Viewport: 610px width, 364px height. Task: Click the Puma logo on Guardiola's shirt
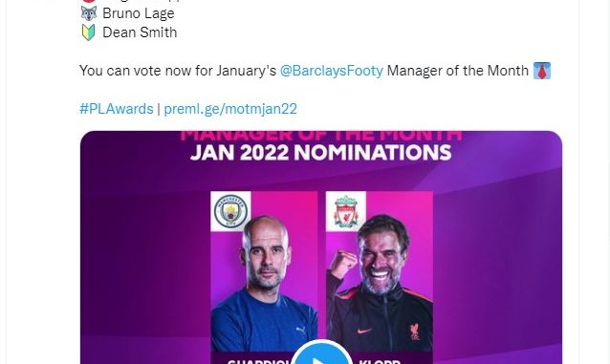301,331
